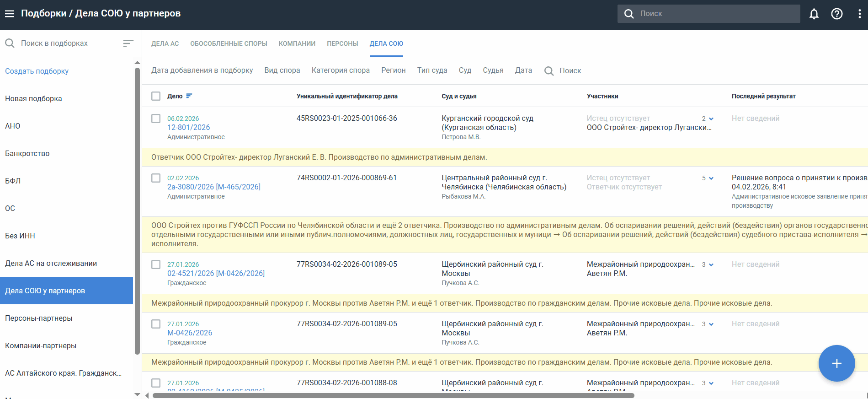The width and height of the screenshot is (868, 399).
Task: Click the magnifier icon in the filter row
Action: click(549, 71)
